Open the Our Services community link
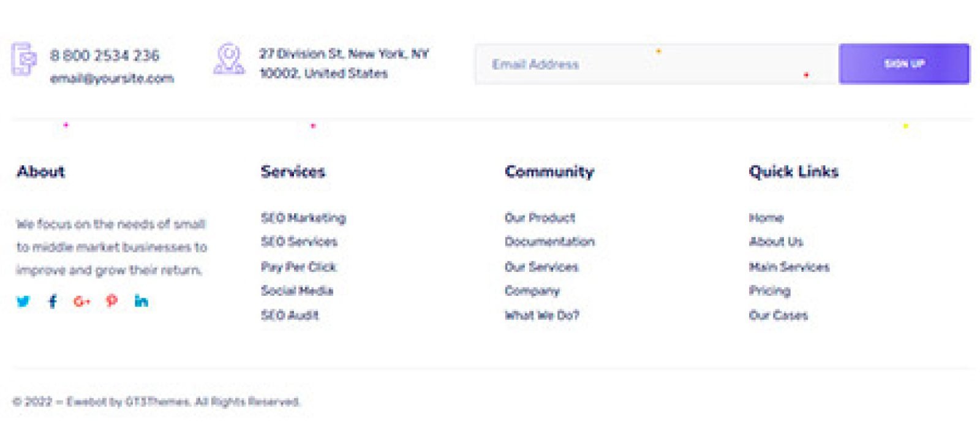The height and width of the screenshot is (422, 980). tap(541, 266)
